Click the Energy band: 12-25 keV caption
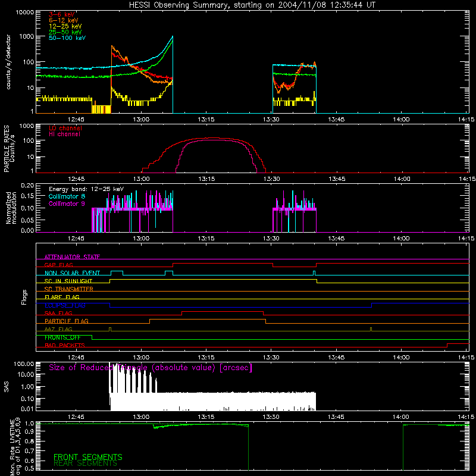The width and height of the screenshot is (476, 476). (x=86, y=189)
